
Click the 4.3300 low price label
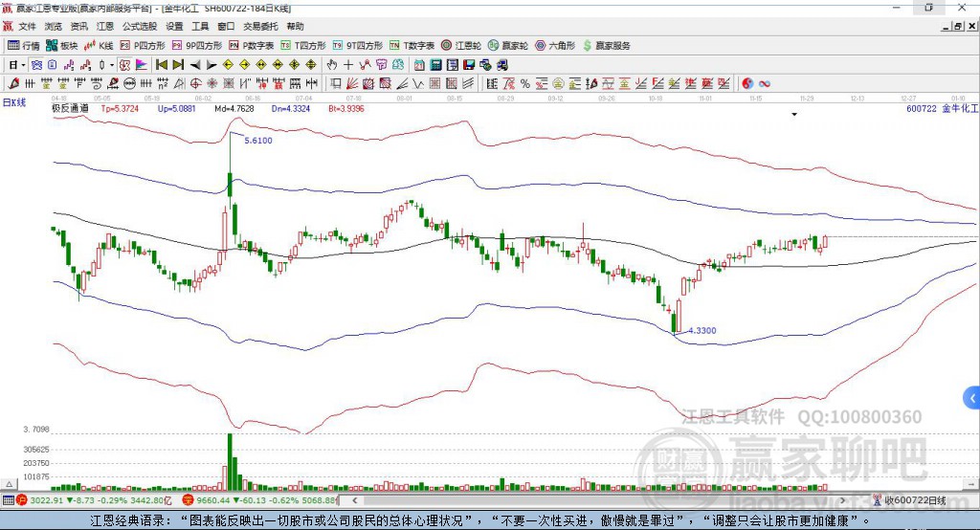click(x=702, y=331)
